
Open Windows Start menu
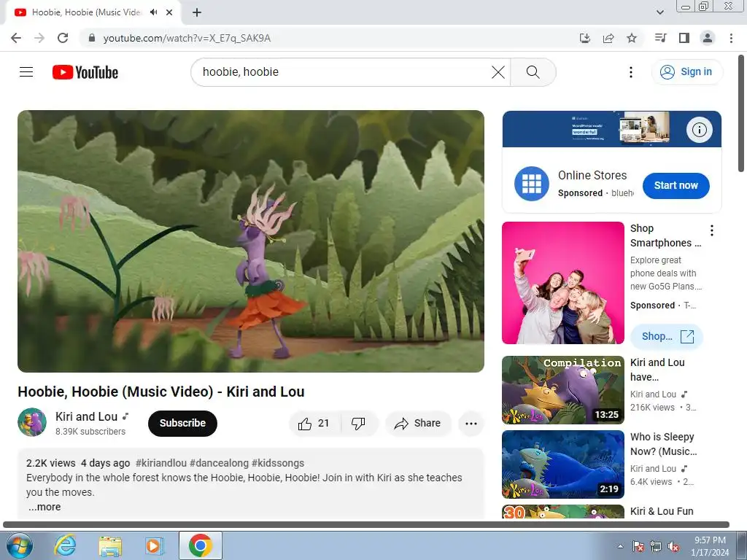[x=19, y=545]
